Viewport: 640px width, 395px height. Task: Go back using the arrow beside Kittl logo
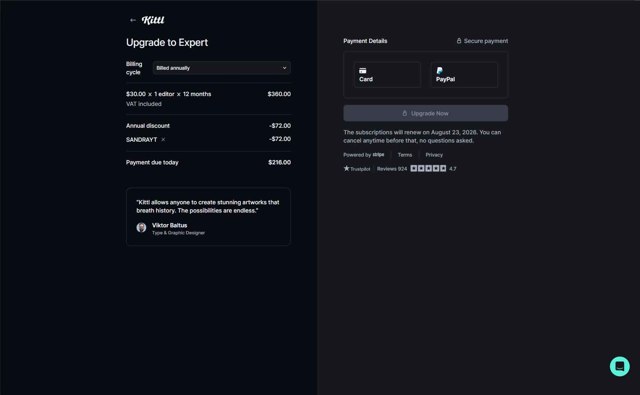point(133,20)
